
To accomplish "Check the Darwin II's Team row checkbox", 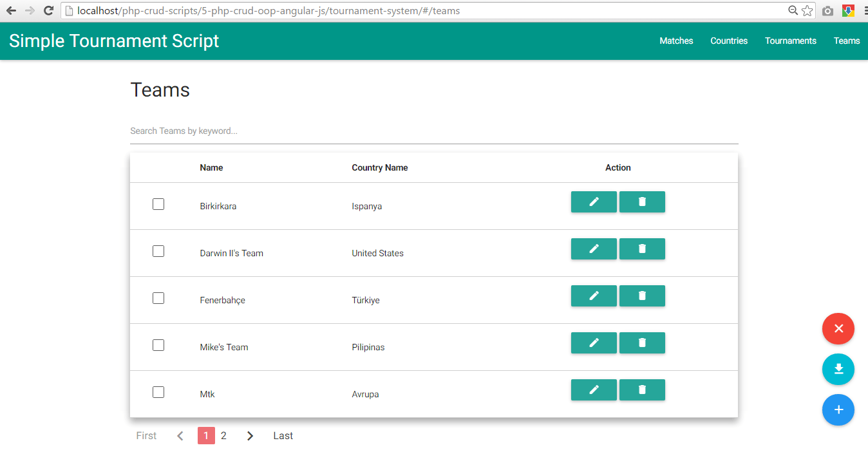I will (158, 251).
